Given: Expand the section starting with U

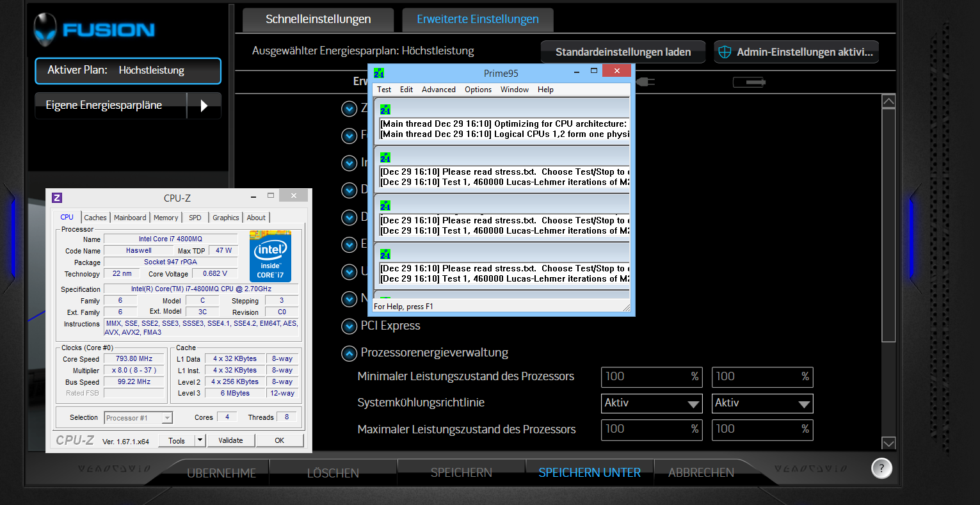Looking at the screenshot, I should click(x=349, y=272).
